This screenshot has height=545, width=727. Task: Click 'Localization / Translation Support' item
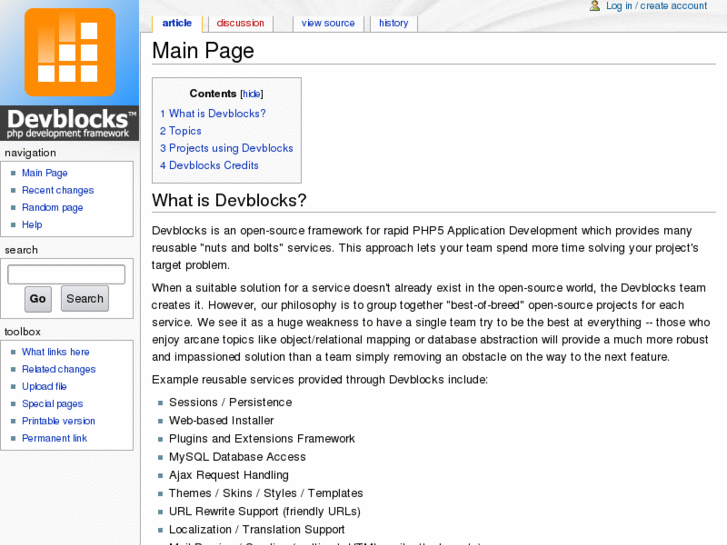click(x=256, y=529)
